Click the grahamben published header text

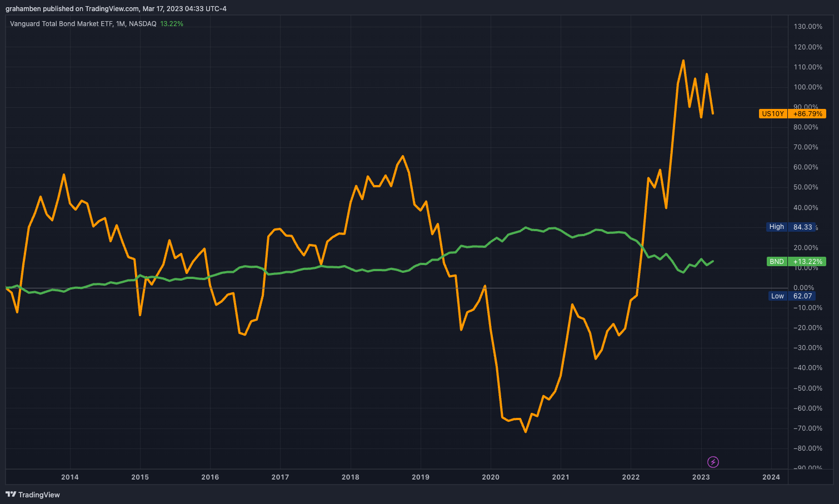click(116, 9)
